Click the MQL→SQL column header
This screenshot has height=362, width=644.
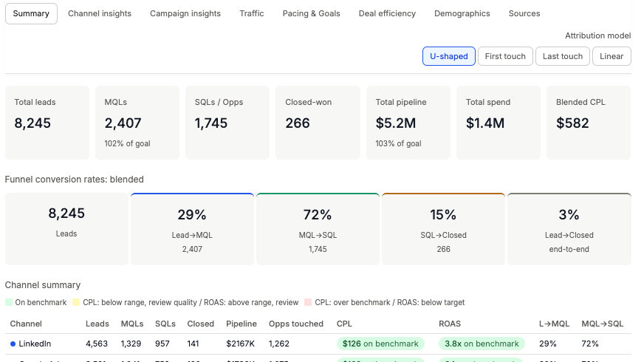pyautogui.click(x=603, y=324)
